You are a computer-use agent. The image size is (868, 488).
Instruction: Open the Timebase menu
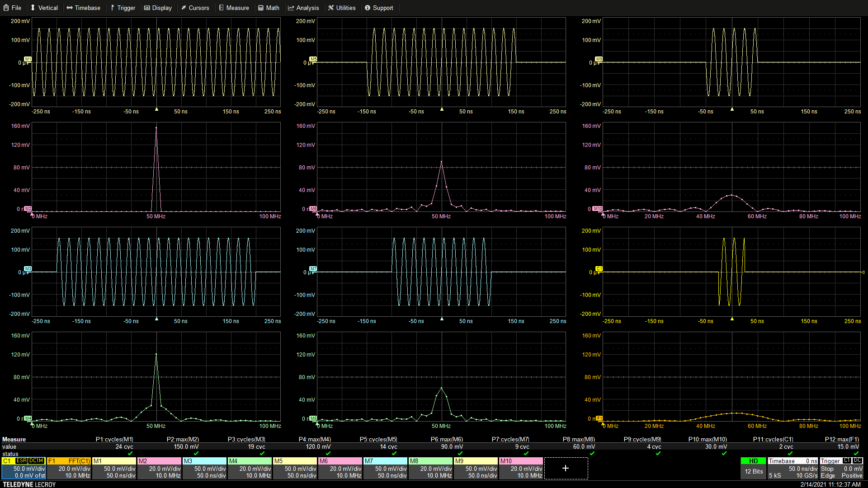[83, 8]
